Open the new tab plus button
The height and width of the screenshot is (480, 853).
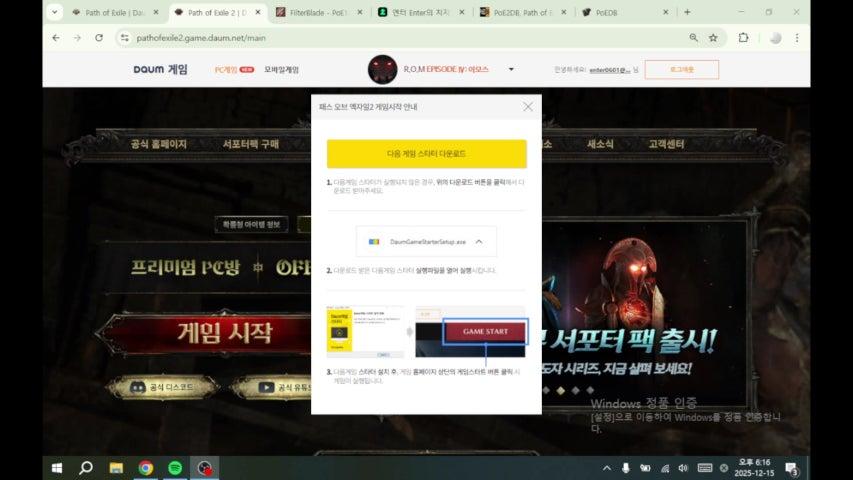[687, 12]
